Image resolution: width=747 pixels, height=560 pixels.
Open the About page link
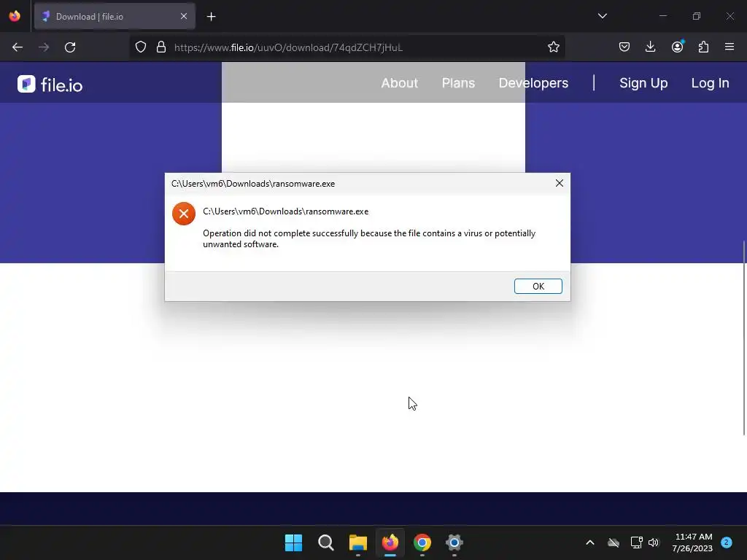coord(399,83)
